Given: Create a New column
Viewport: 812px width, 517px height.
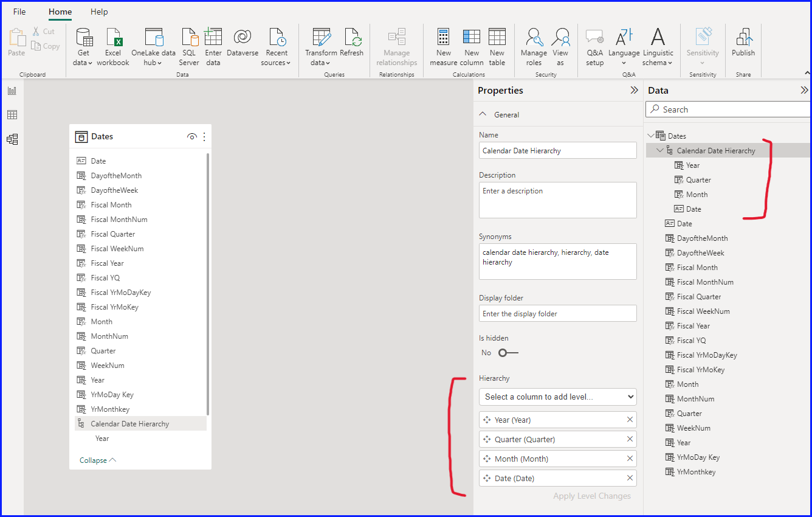Looking at the screenshot, I should coord(472,47).
